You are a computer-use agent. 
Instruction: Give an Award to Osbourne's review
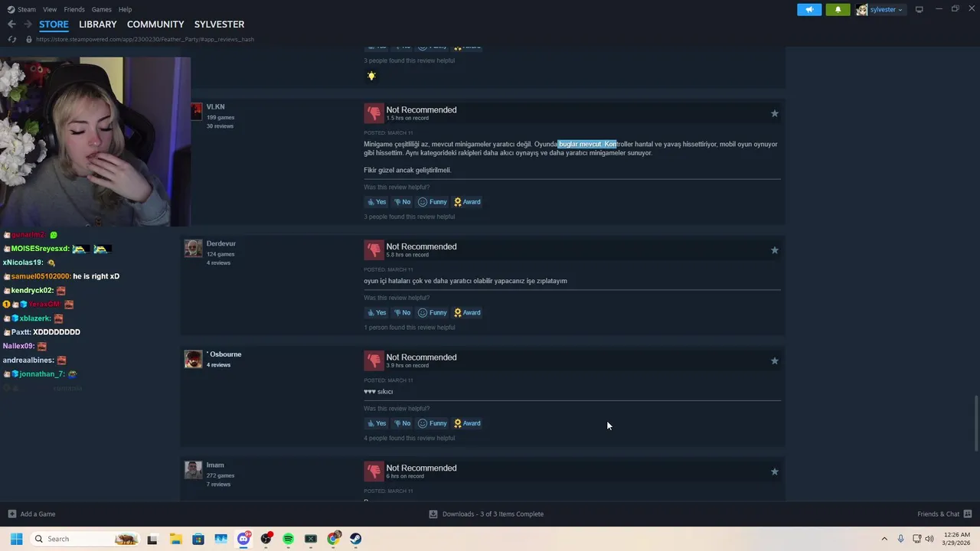click(x=467, y=423)
